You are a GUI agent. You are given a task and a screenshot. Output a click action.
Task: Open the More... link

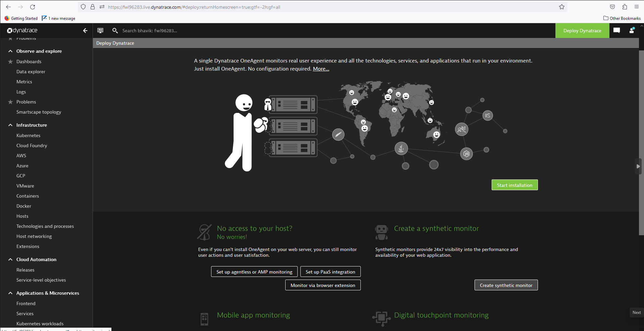tap(321, 69)
